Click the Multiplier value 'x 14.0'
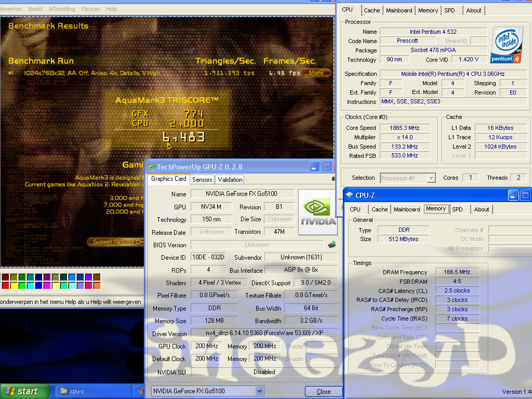This screenshot has height=399, width=532. (405, 137)
